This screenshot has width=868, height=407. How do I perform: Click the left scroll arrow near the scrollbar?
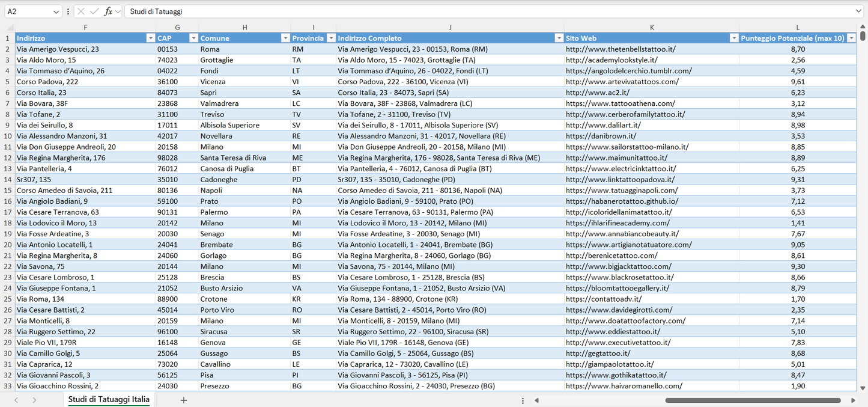click(x=536, y=400)
